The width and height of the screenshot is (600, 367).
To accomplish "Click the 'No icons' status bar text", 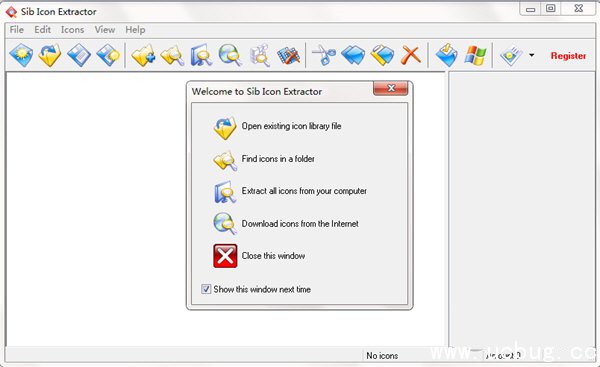I will pyautogui.click(x=382, y=356).
